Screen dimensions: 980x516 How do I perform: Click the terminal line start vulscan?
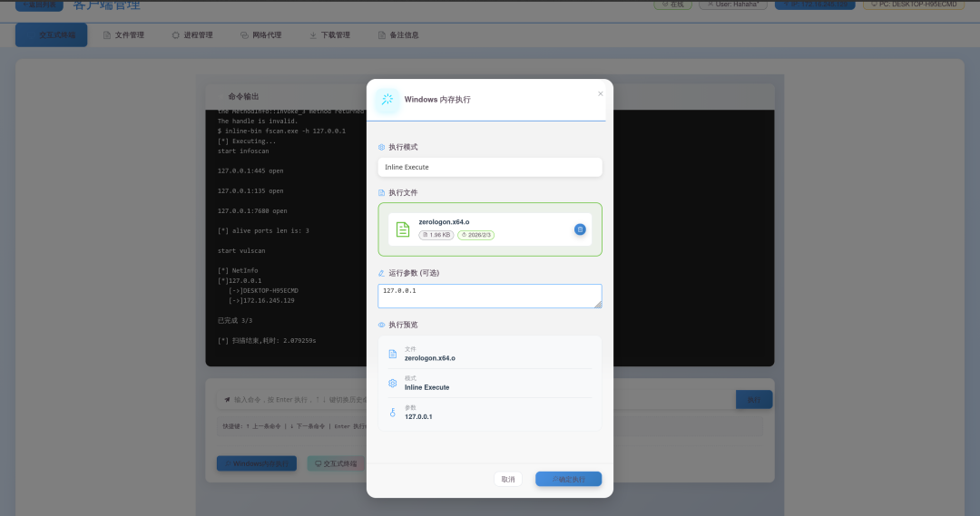tap(241, 250)
